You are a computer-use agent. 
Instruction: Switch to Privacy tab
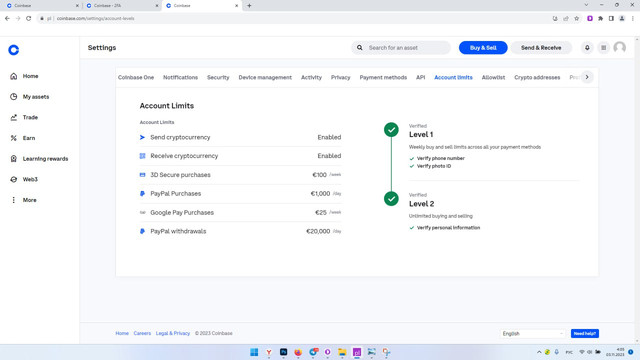[340, 78]
